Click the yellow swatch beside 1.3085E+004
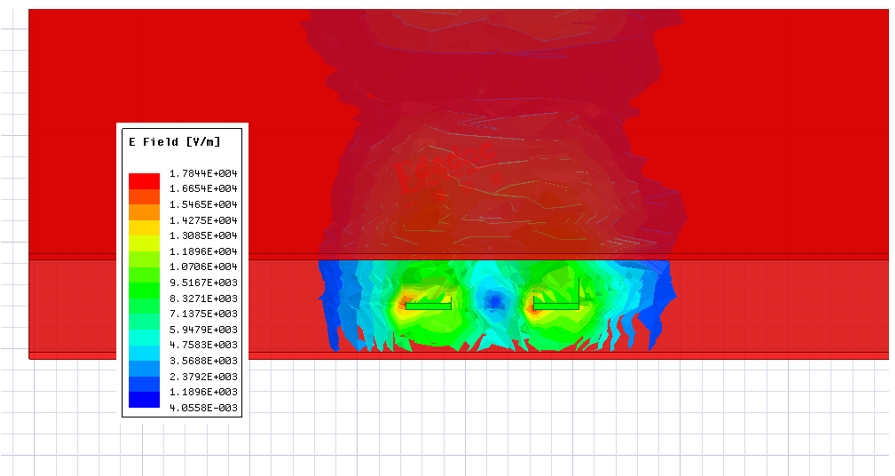This screenshot has width=895, height=476. [x=144, y=236]
